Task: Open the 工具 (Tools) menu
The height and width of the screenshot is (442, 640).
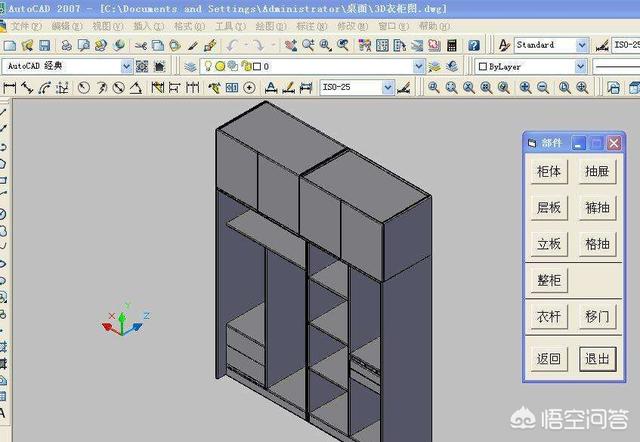Action: [230, 26]
